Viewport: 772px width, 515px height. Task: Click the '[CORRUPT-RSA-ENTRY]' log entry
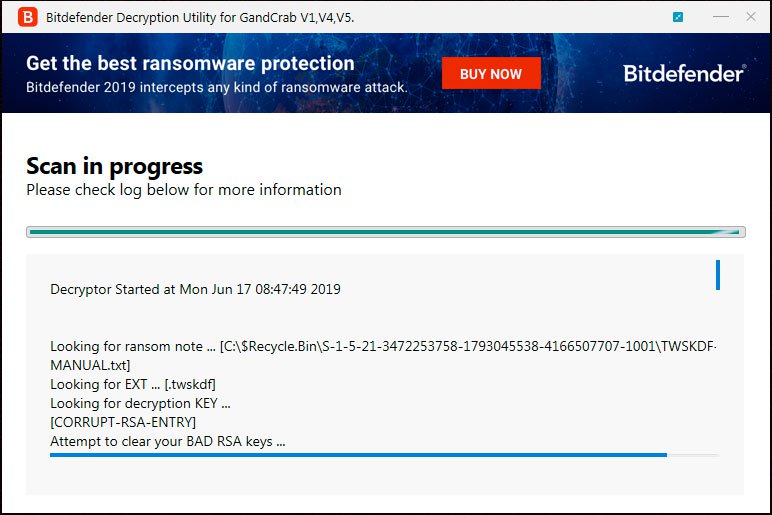[123, 422]
